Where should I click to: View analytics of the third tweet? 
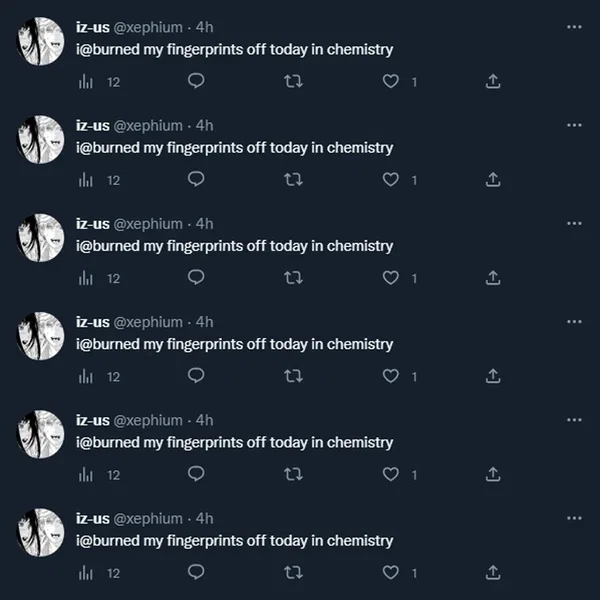86,278
